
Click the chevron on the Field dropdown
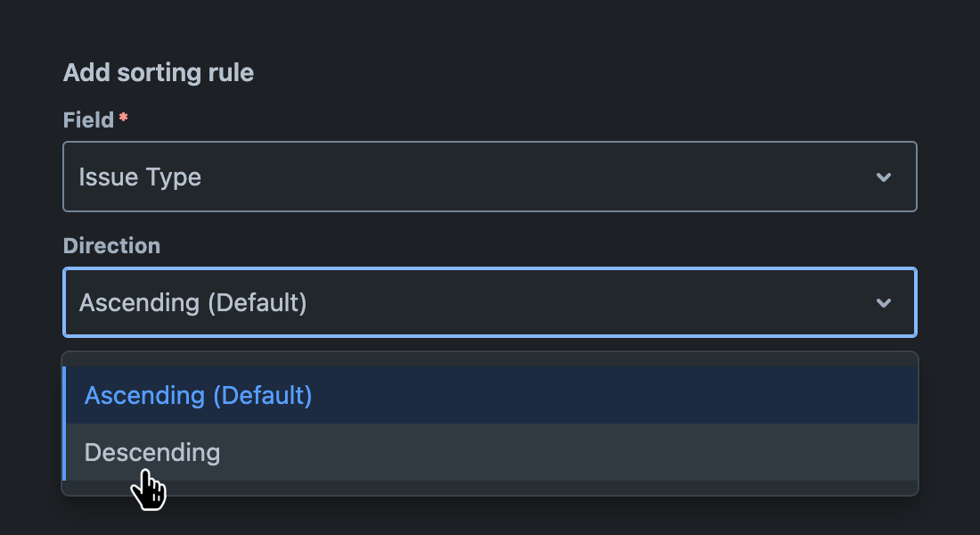click(x=884, y=177)
